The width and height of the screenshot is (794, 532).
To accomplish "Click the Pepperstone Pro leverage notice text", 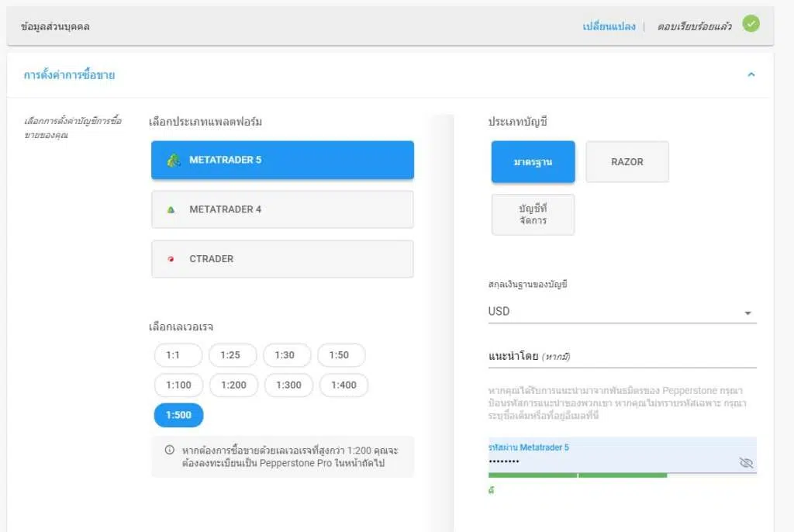I will click(290, 457).
